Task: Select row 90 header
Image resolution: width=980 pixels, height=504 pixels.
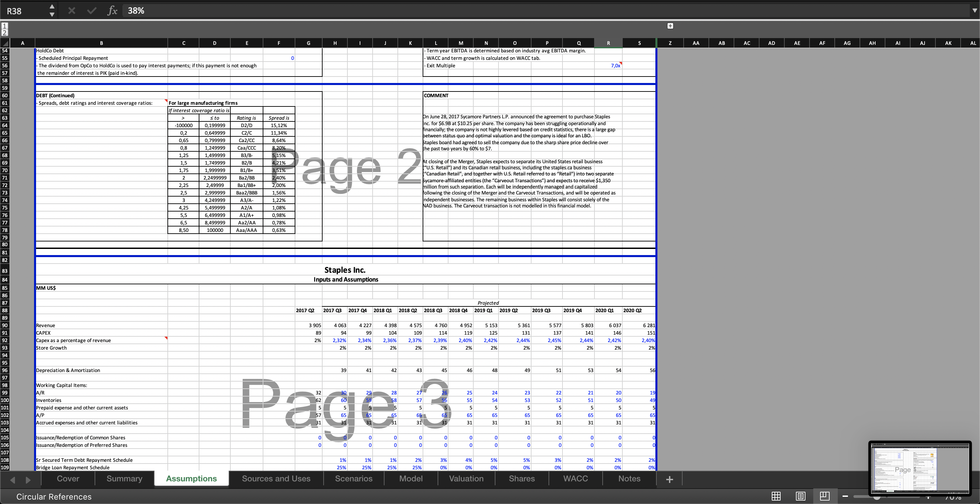Action: point(4,325)
